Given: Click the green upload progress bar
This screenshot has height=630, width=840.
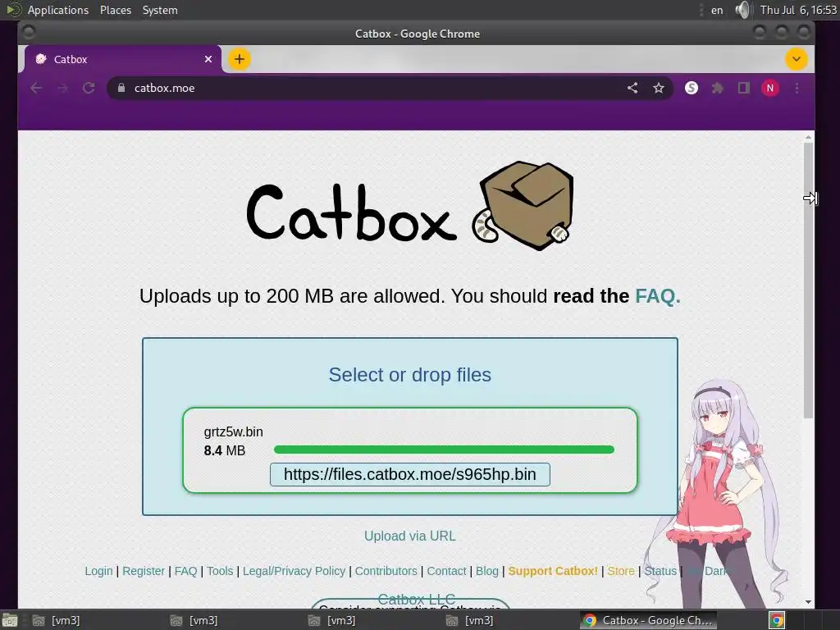Looking at the screenshot, I should [444, 450].
